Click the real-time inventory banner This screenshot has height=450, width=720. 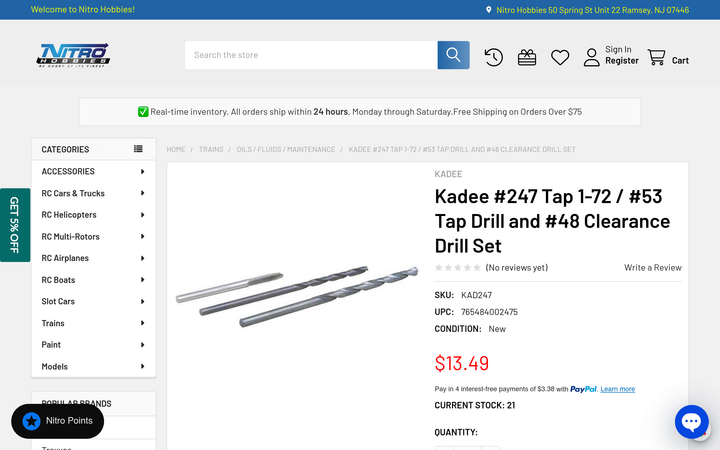(x=360, y=112)
